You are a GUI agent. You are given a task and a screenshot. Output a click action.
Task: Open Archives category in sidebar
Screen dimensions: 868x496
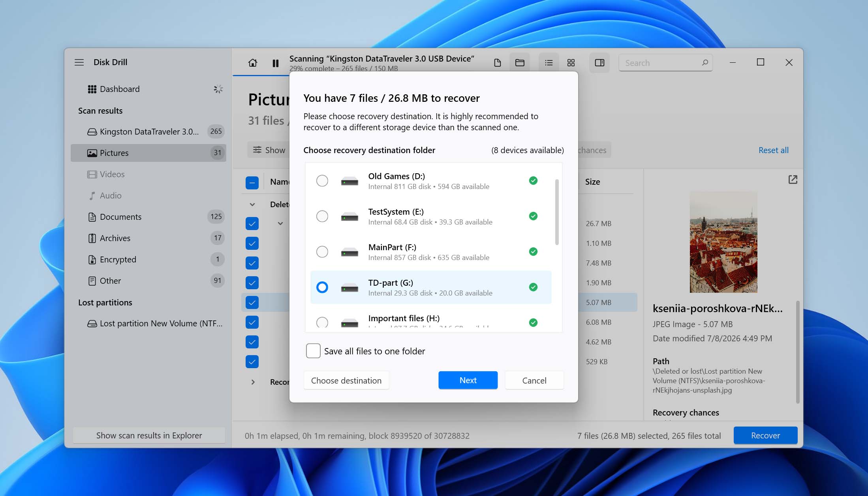(x=148, y=238)
